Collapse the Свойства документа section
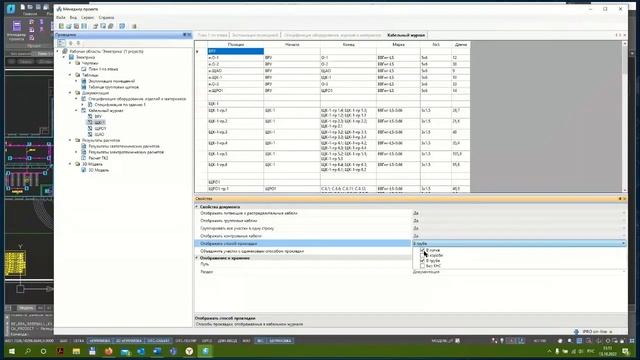 (197, 207)
